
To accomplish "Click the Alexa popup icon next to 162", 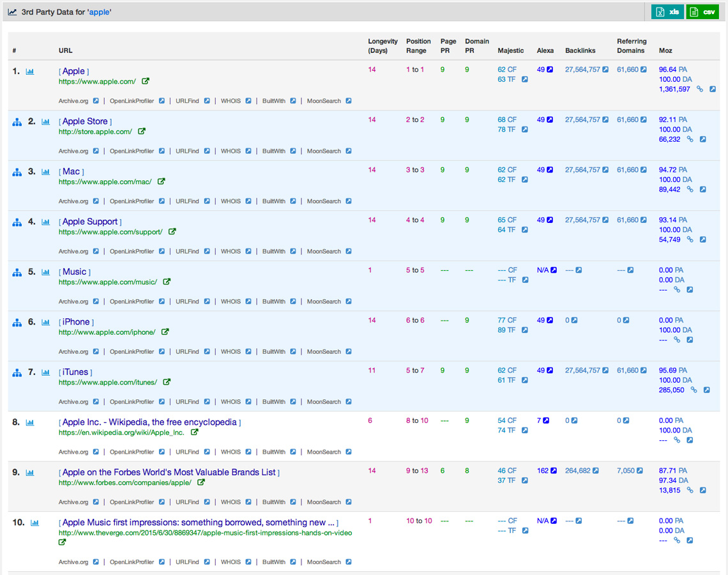I will [554, 471].
